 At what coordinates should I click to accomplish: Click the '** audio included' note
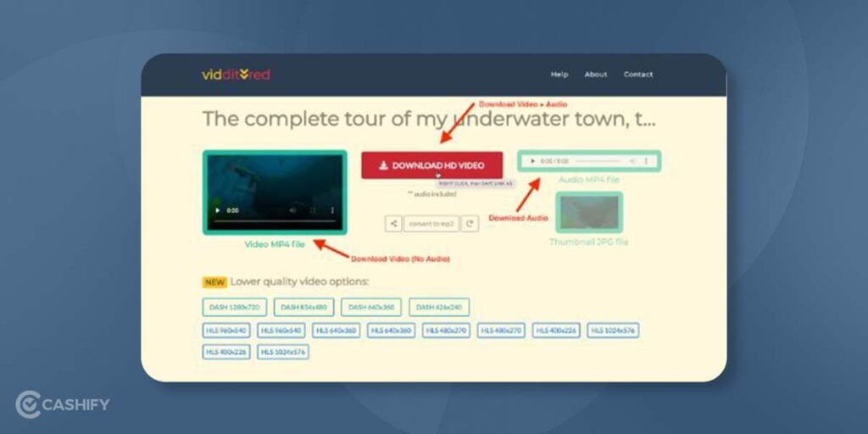431,194
